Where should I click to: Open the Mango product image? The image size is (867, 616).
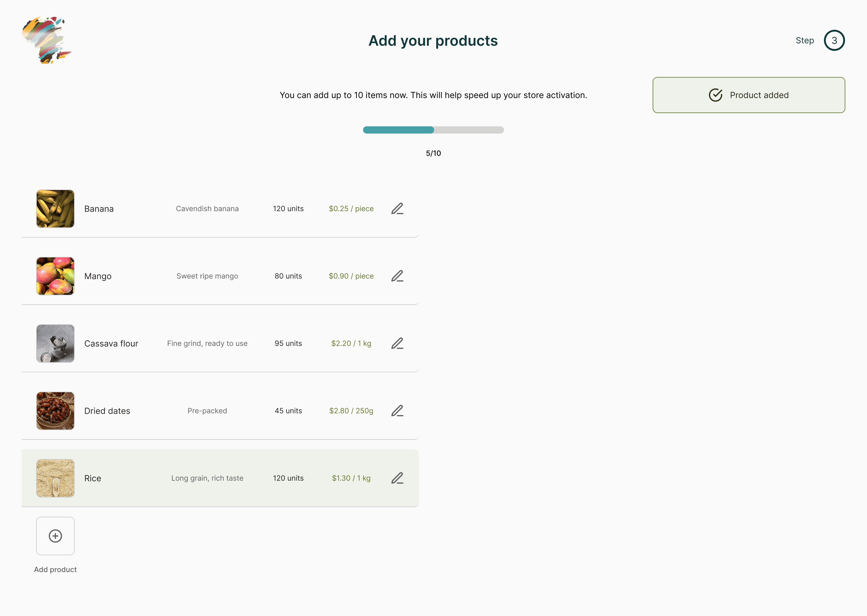pos(55,276)
